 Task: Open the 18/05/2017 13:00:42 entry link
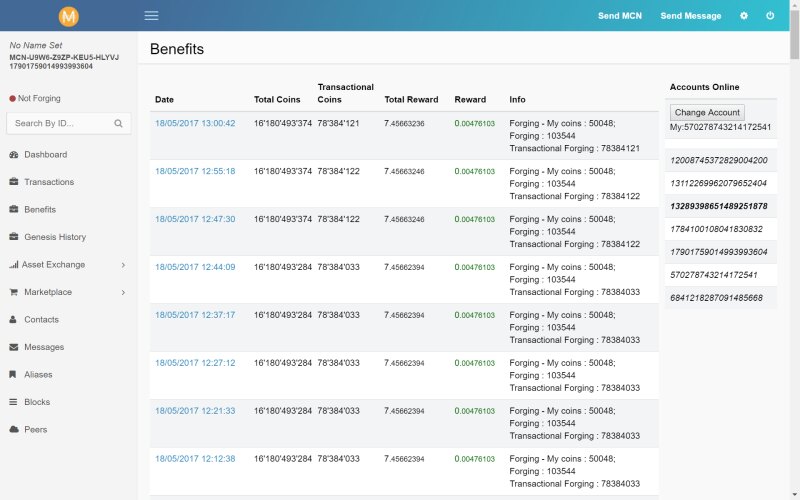tap(195, 123)
